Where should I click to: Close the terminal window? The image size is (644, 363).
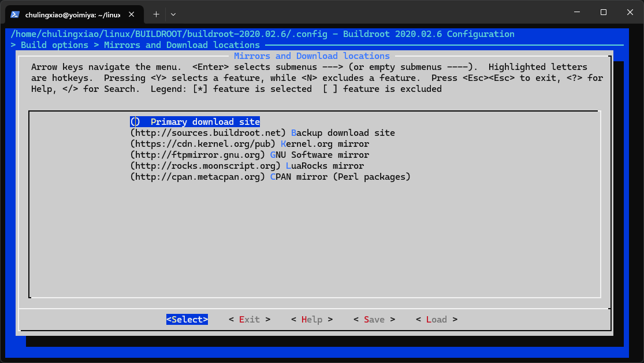point(630,12)
